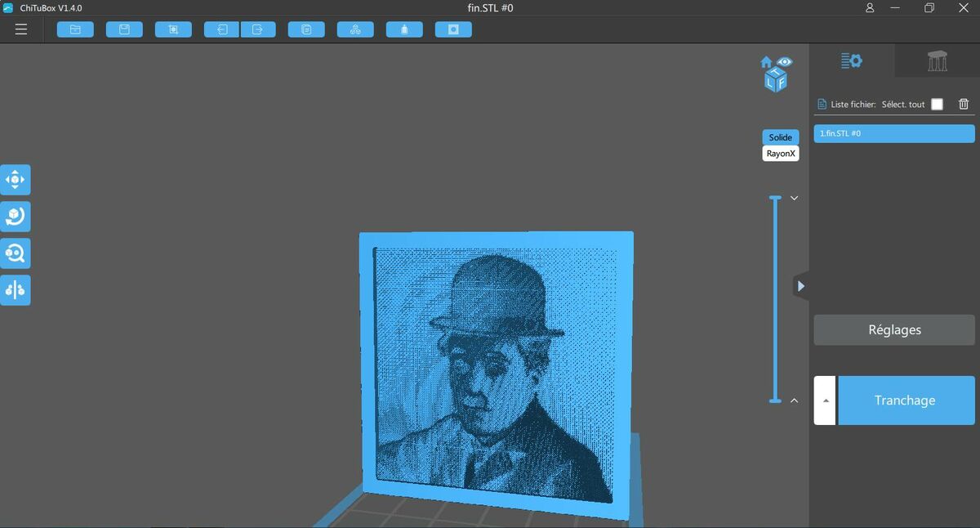Click the redo arrow toolbar icon
This screenshot has width=980, height=528.
258,29
